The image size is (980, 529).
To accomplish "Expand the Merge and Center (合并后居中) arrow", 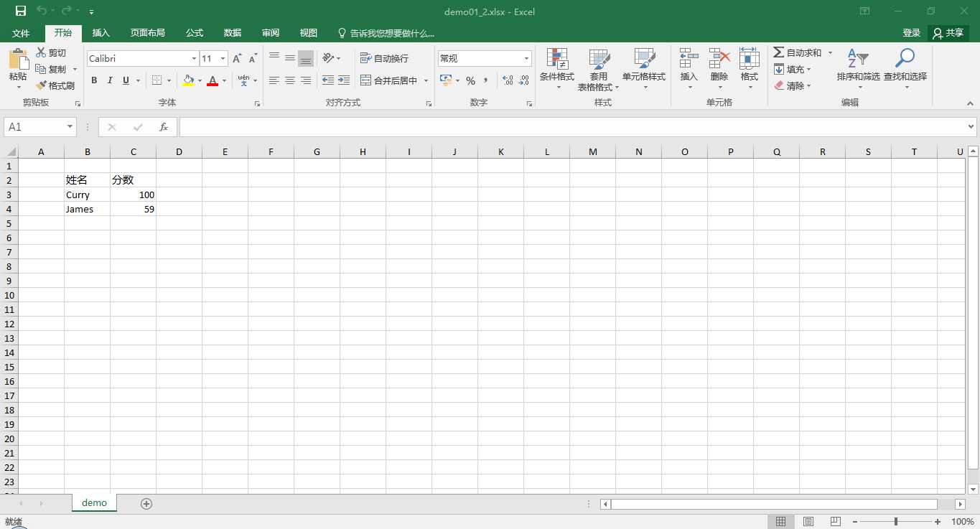I will pyautogui.click(x=426, y=80).
